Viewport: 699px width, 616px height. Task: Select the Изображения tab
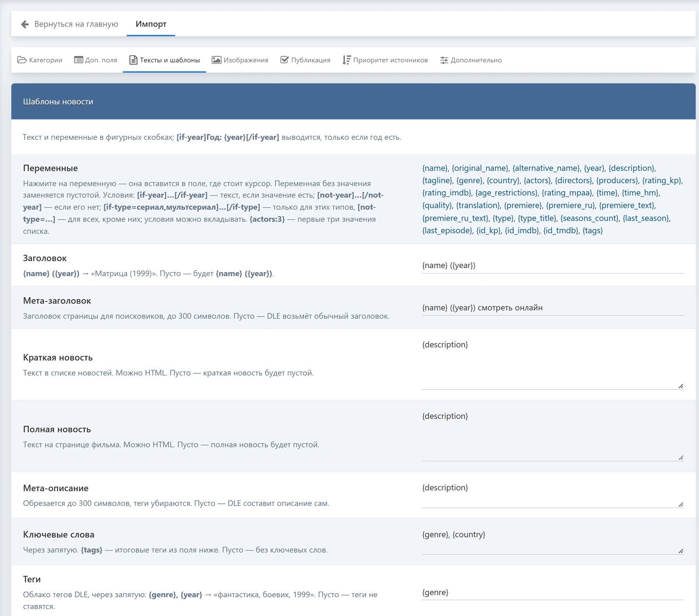click(240, 60)
